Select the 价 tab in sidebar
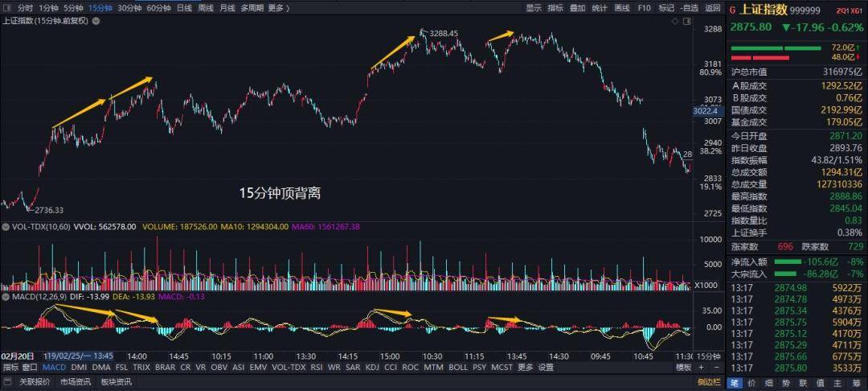868x391 pixels. pos(751,383)
